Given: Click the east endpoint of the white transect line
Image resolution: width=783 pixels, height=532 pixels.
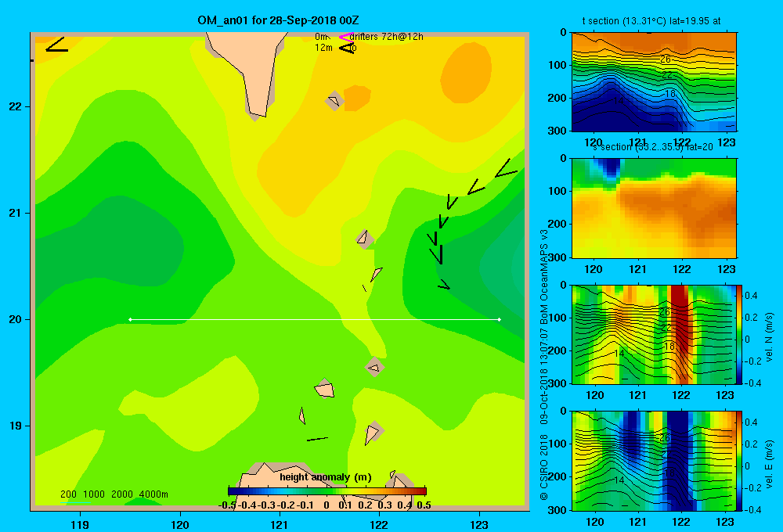Looking at the screenshot, I should coord(500,319).
